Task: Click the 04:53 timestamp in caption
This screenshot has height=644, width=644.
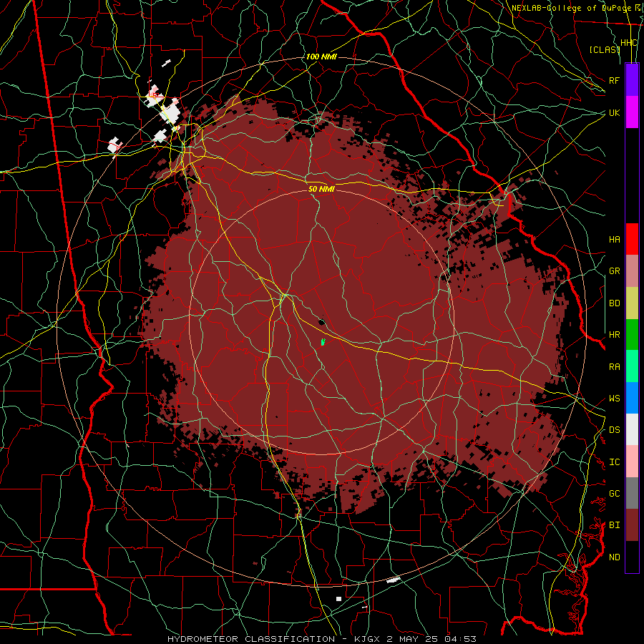Action: tap(462, 639)
